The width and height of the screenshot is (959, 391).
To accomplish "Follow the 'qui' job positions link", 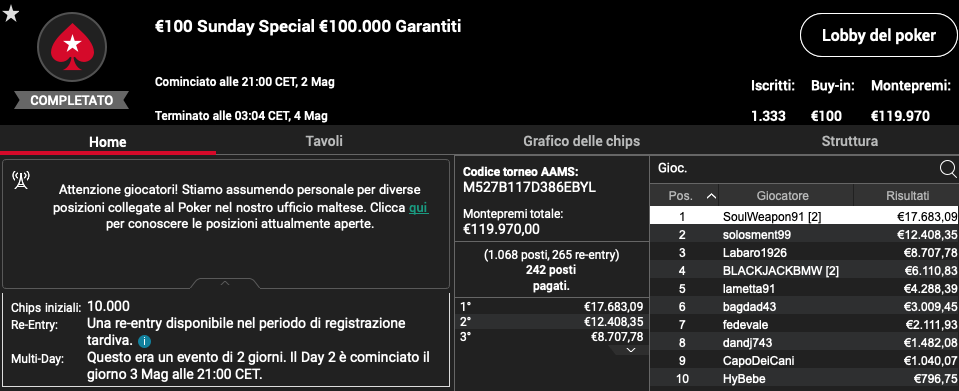I will click(418, 208).
